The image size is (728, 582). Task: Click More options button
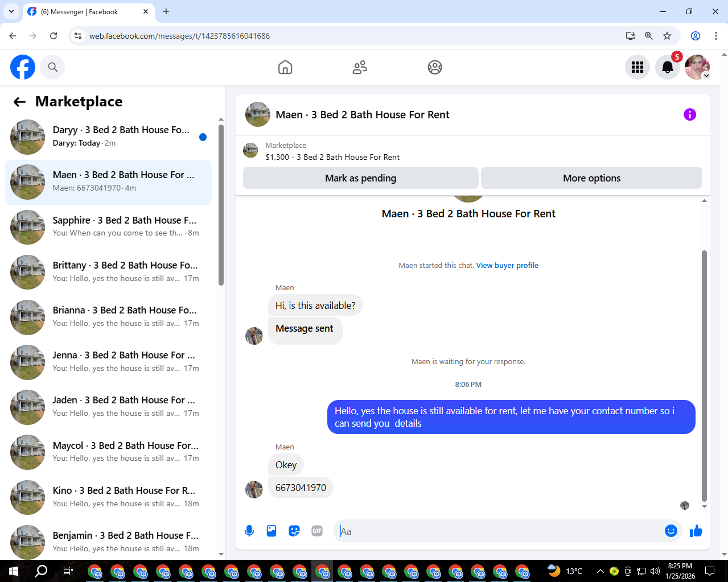[x=591, y=178]
